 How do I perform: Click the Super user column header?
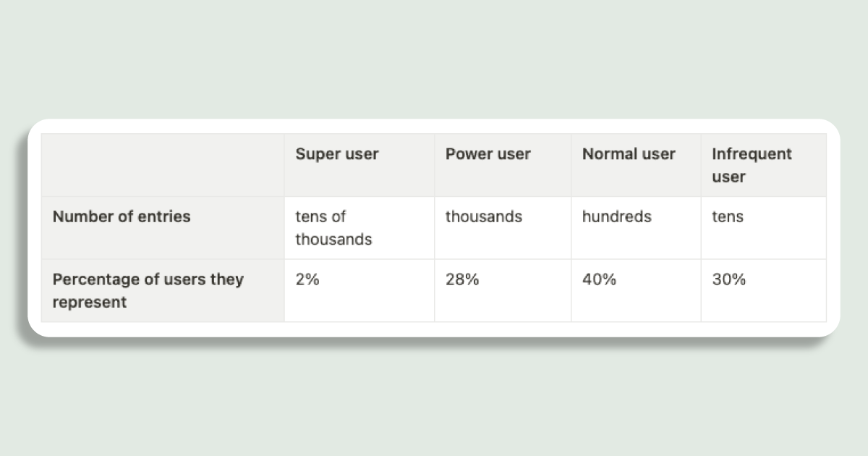click(x=336, y=154)
